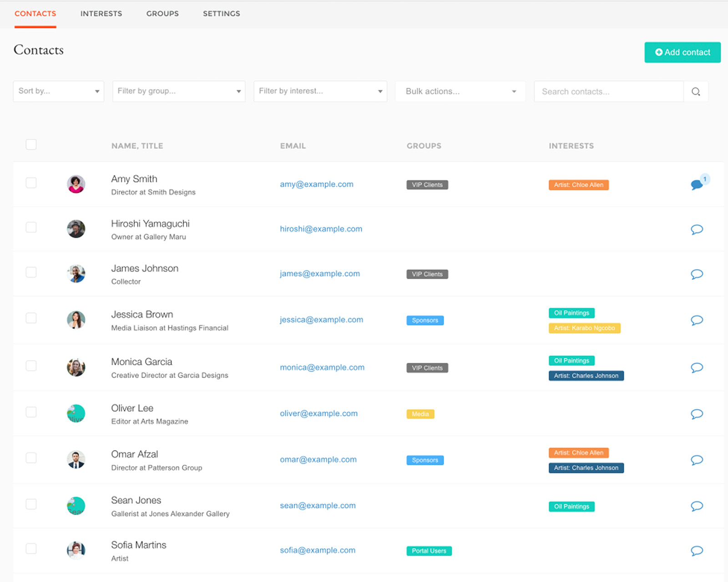
Task: Click the Portal Users group tag
Action: click(429, 551)
